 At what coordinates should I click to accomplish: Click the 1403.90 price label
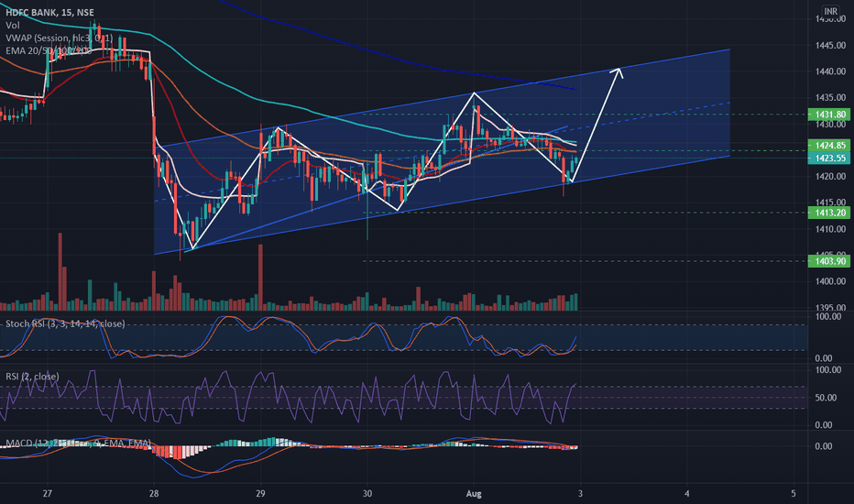[x=829, y=261]
